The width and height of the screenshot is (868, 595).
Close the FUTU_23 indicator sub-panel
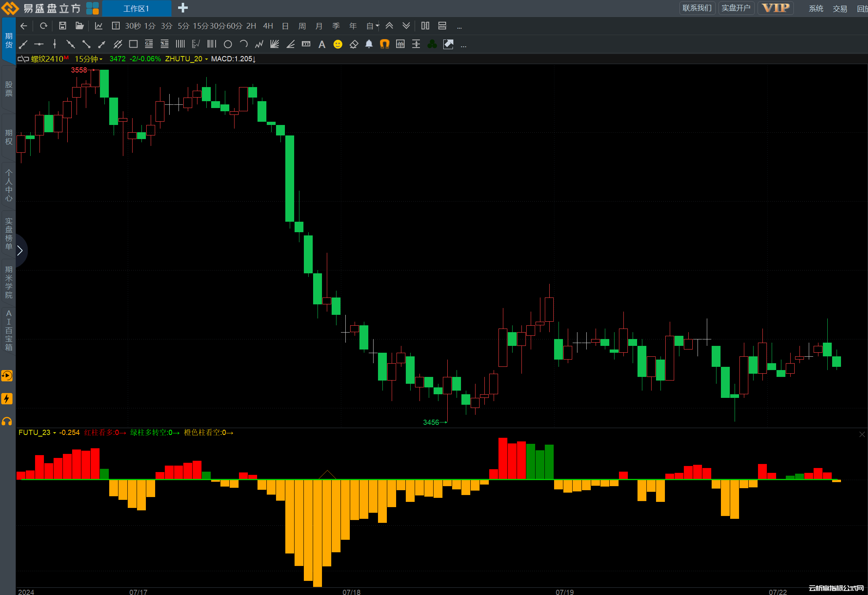[x=862, y=434]
